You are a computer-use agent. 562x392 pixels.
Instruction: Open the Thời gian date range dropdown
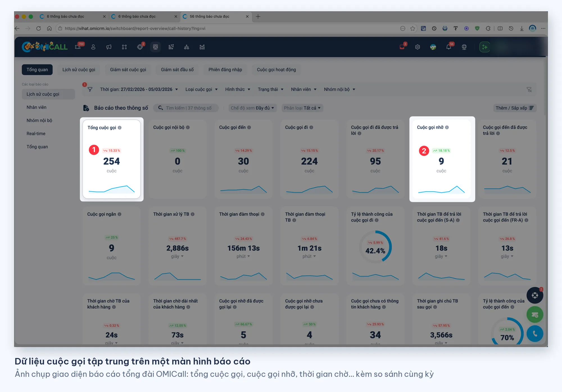pyautogui.click(x=139, y=89)
